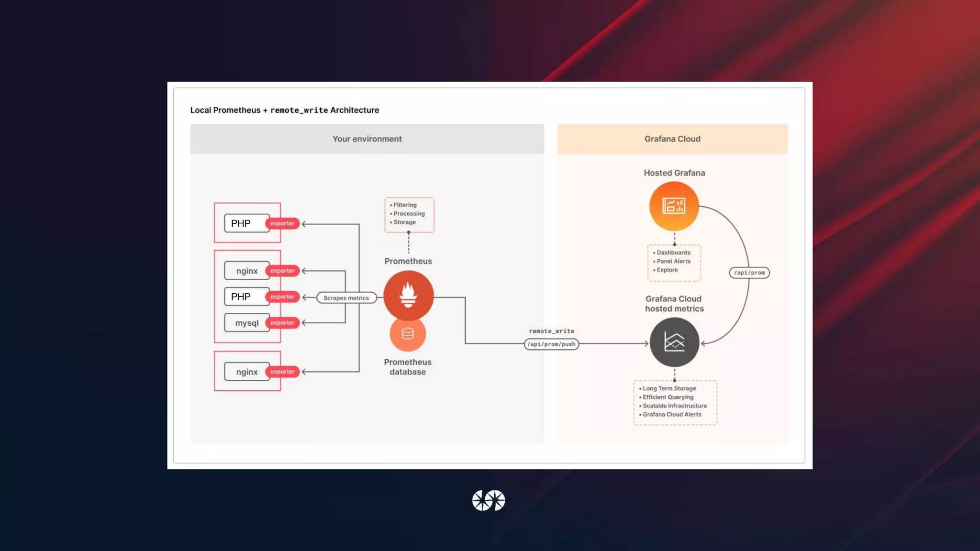The image size is (980, 551).
Task: Select the Your environment header
Action: (367, 139)
